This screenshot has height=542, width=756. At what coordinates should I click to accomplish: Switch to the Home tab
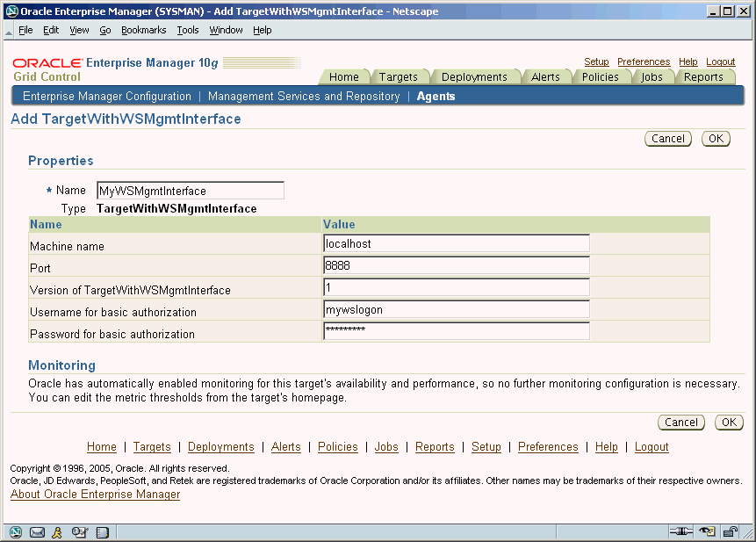pyautogui.click(x=344, y=77)
